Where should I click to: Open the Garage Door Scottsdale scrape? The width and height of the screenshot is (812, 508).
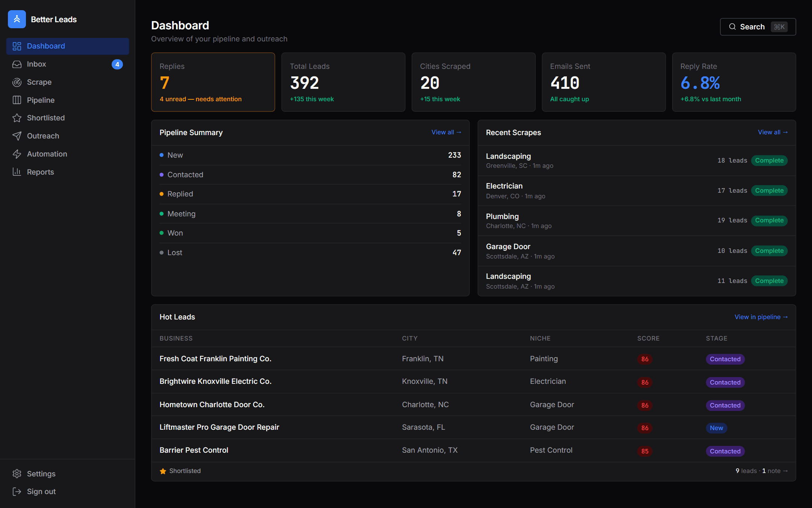pos(637,251)
